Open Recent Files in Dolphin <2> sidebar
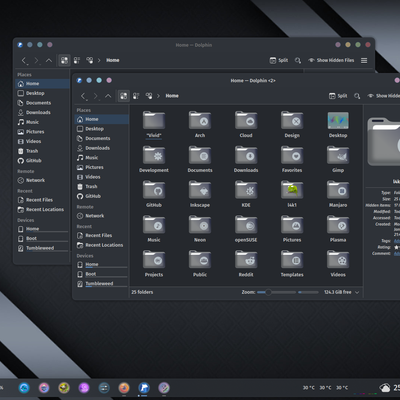This screenshot has height=400, width=400. (102, 235)
